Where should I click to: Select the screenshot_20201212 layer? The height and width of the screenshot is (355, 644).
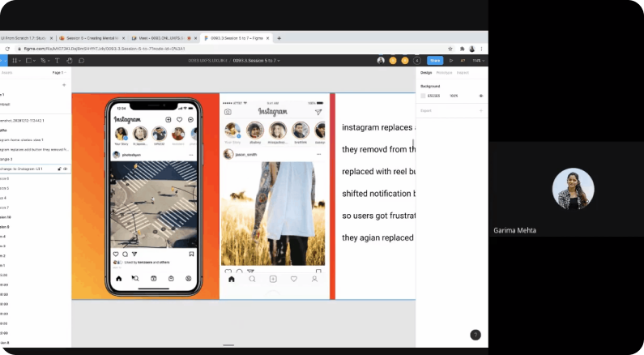[x=36, y=121]
